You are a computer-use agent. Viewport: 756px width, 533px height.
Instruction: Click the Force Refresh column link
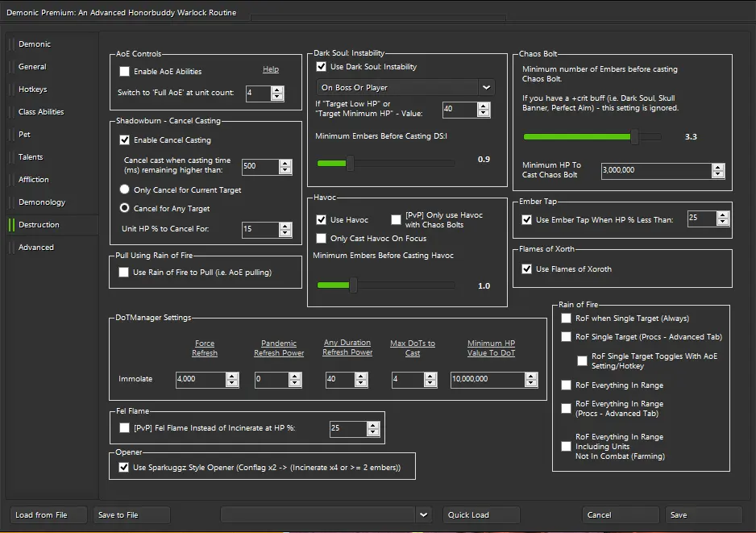pyautogui.click(x=205, y=348)
